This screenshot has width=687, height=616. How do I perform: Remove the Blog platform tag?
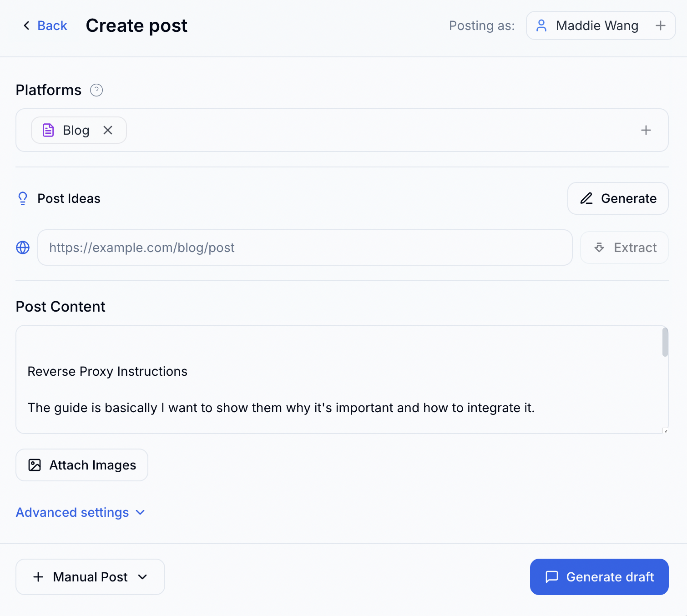pos(108,130)
